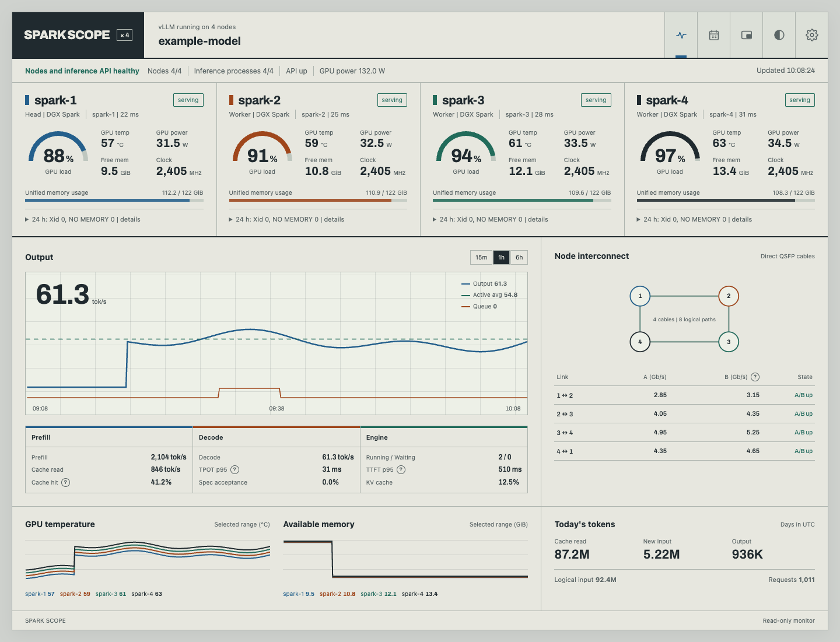Select node 3 circle in interconnect diagram
This screenshot has height=642, width=840.
pyautogui.click(x=729, y=342)
